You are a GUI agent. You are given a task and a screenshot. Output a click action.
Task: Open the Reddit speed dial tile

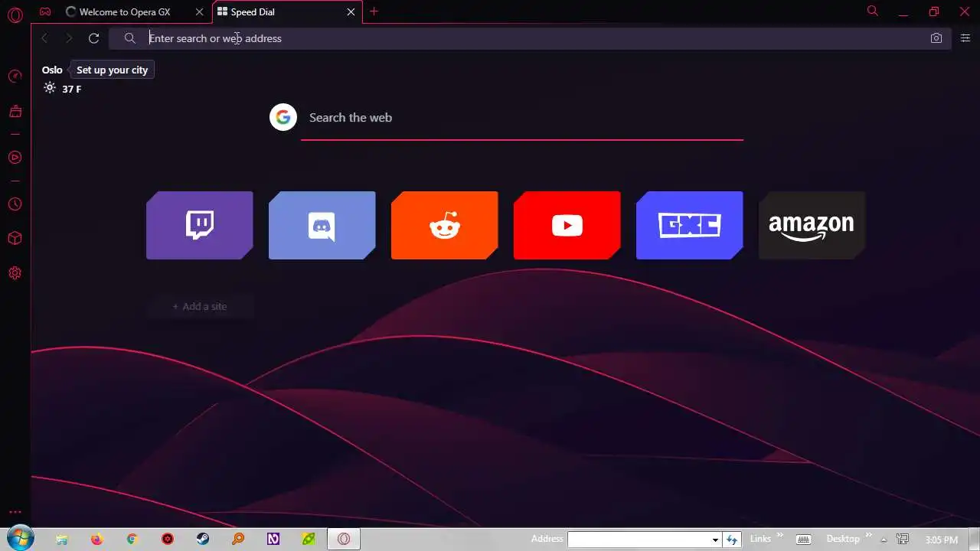(444, 225)
